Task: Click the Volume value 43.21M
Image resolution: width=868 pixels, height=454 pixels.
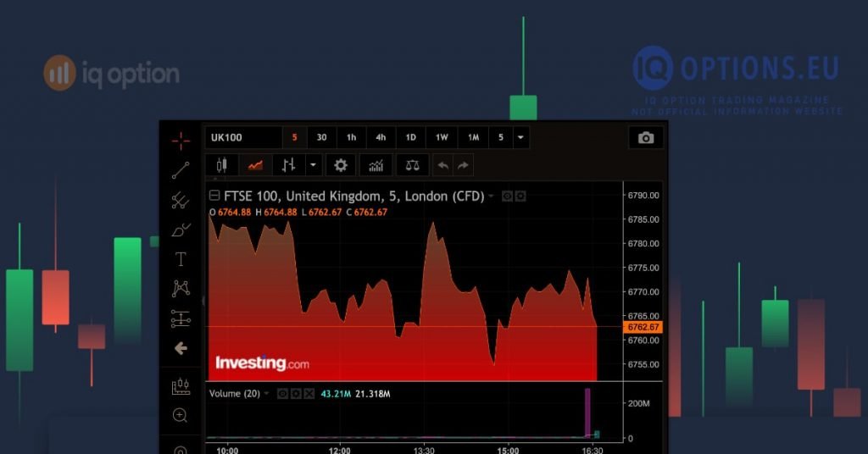Action: click(x=336, y=394)
